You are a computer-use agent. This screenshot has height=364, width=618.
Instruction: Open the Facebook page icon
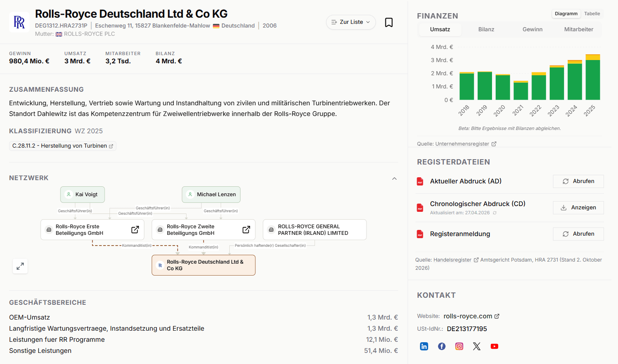pyautogui.click(x=442, y=346)
